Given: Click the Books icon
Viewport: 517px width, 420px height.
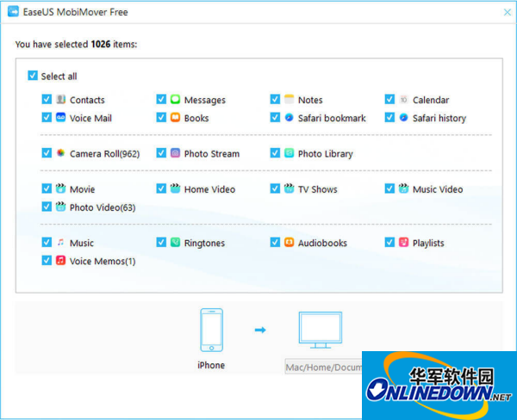Looking at the screenshot, I should tap(175, 117).
